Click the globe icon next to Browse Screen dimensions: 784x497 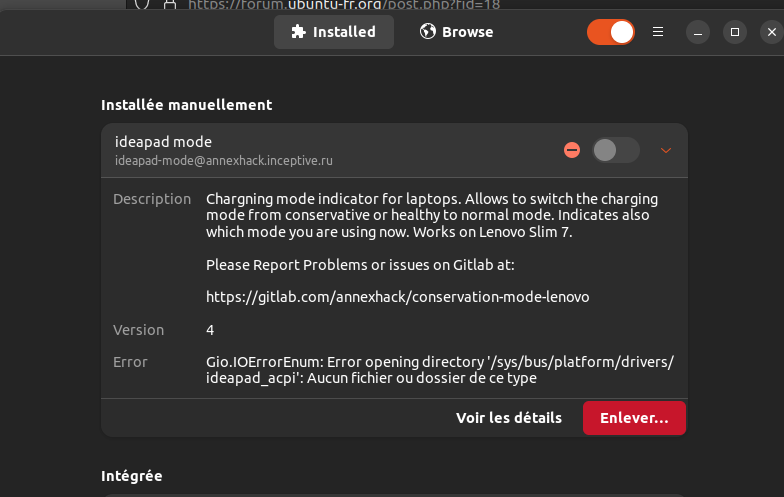[428, 32]
